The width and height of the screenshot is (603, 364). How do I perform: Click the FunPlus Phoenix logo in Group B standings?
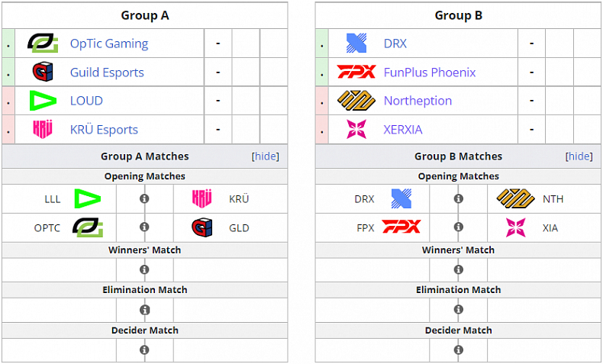click(x=356, y=72)
